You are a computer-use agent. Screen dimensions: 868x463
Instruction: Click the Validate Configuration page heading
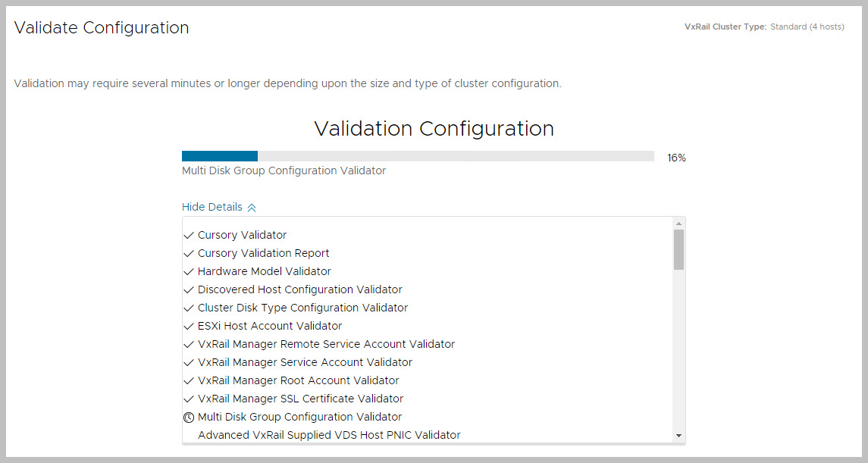102,28
